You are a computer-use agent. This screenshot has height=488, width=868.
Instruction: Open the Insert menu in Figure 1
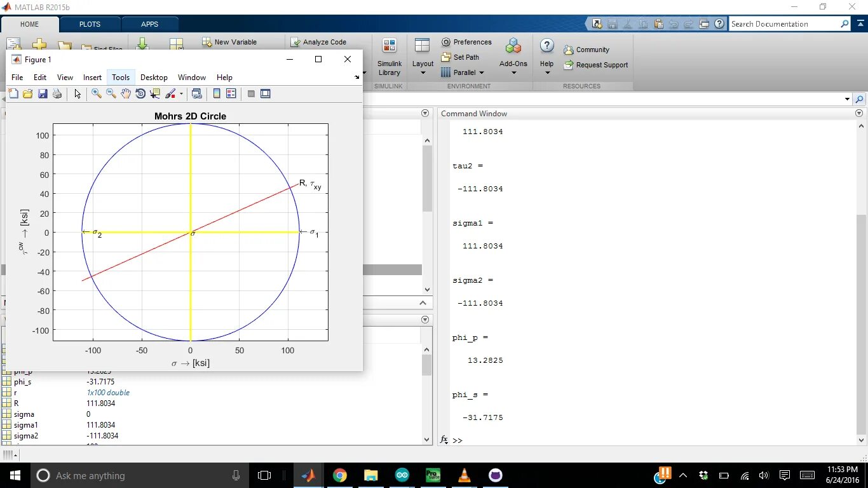click(x=92, y=78)
